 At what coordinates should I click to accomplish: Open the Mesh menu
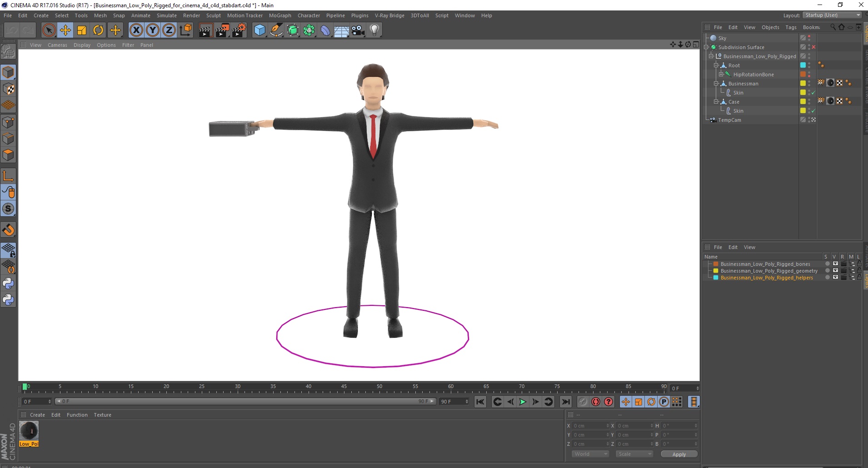[x=100, y=15]
